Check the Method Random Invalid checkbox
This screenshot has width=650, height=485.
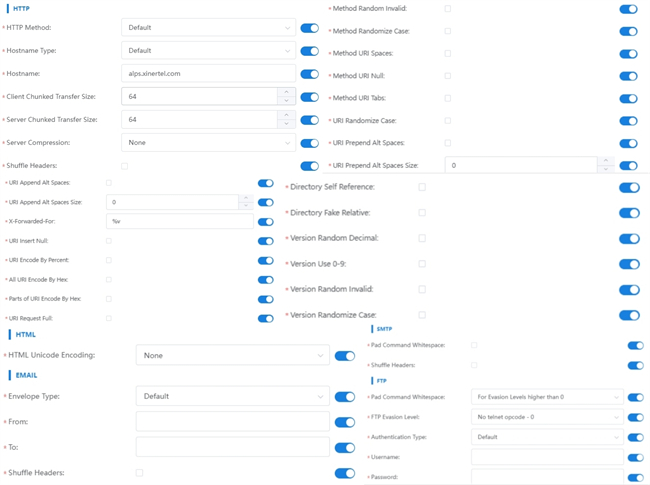pos(448,9)
